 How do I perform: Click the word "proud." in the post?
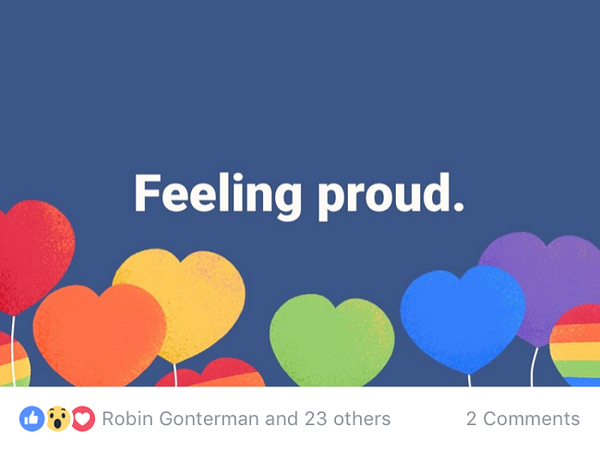click(x=392, y=194)
